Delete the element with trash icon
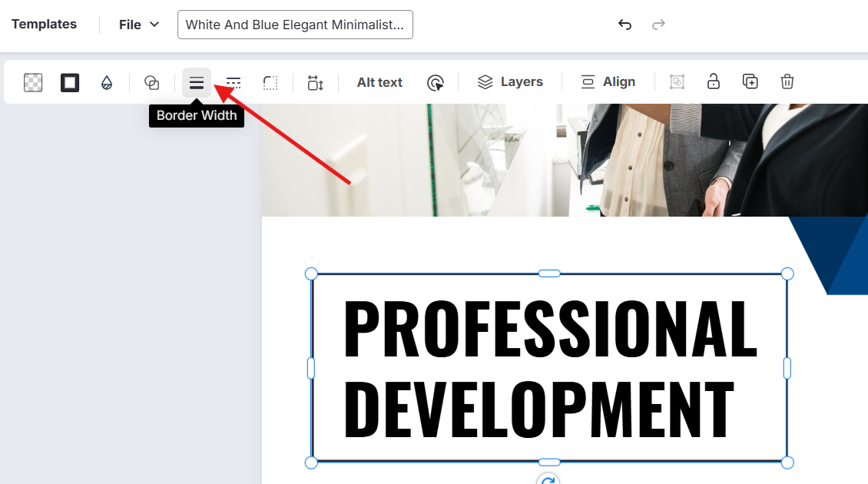This screenshot has height=484, width=868. 787,82
